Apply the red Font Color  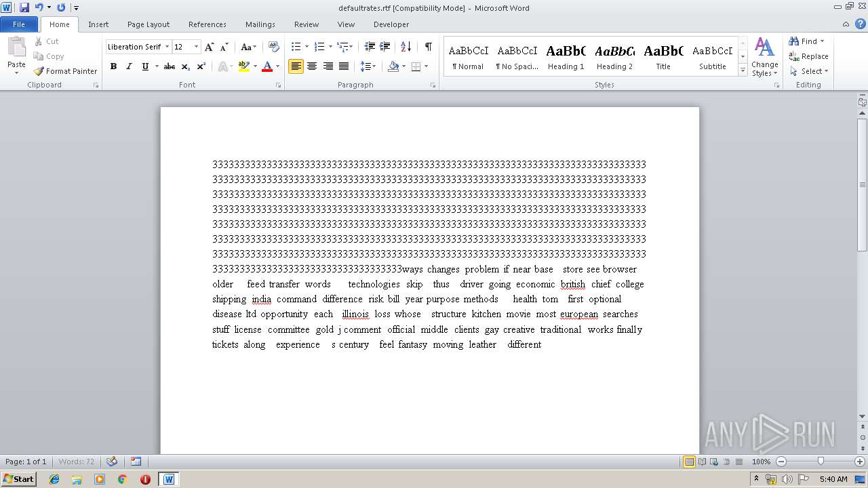(x=267, y=66)
